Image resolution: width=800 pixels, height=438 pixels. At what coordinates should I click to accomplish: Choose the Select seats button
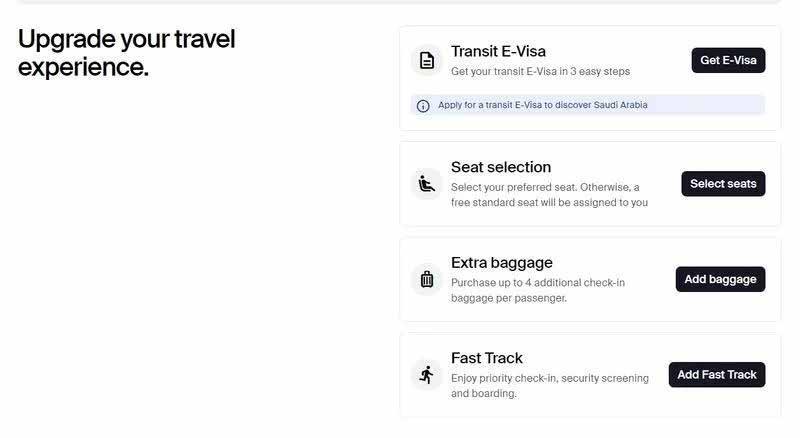(x=723, y=184)
